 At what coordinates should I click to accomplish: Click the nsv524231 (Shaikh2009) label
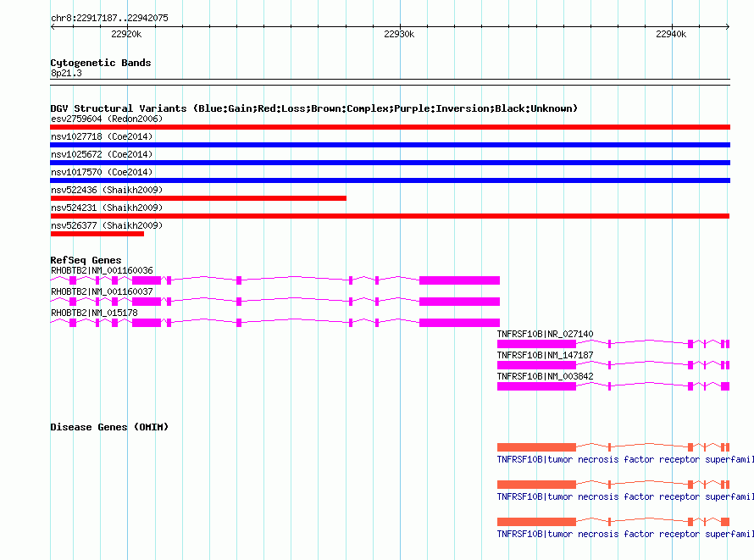pos(107,208)
